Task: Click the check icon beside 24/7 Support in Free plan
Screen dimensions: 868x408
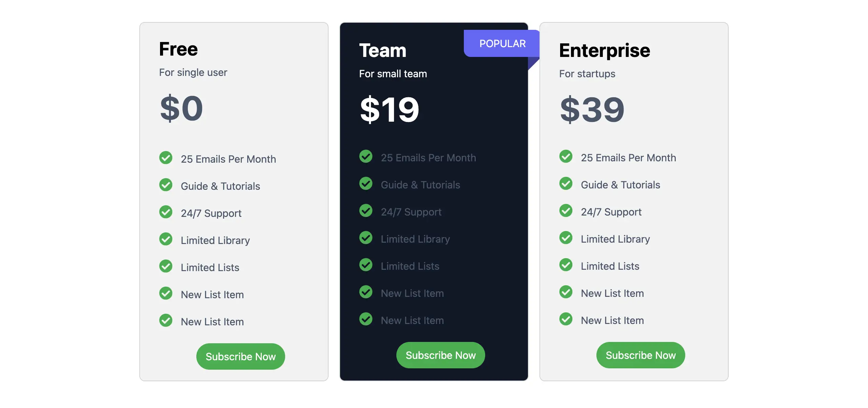Action: pos(166,212)
